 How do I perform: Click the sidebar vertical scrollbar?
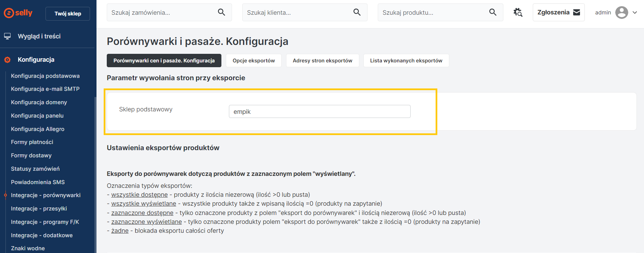(x=95, y=171)
